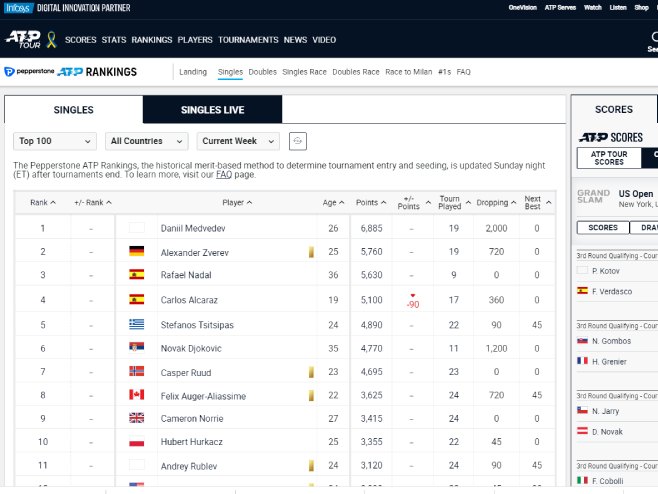Click the ATP TOUR SCORES button
This screenshot has height=494, width=658.
609,158
